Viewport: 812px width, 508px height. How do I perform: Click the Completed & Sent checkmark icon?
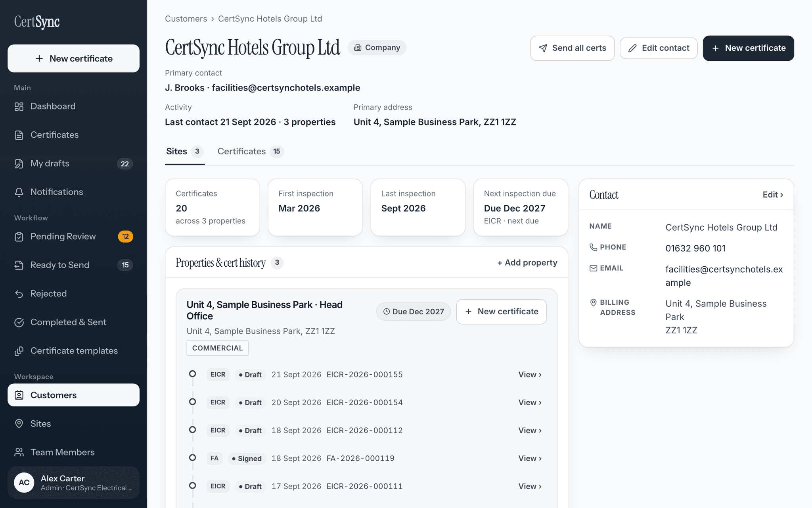point(19,322)
